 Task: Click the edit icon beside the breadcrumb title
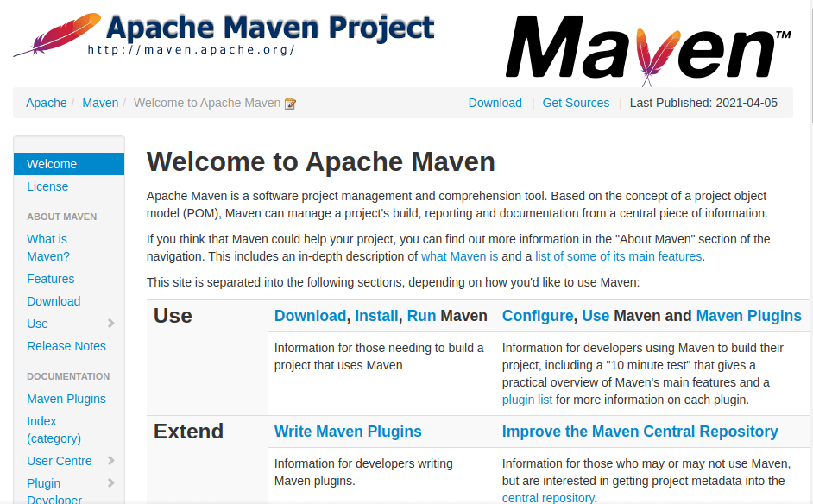291,104
